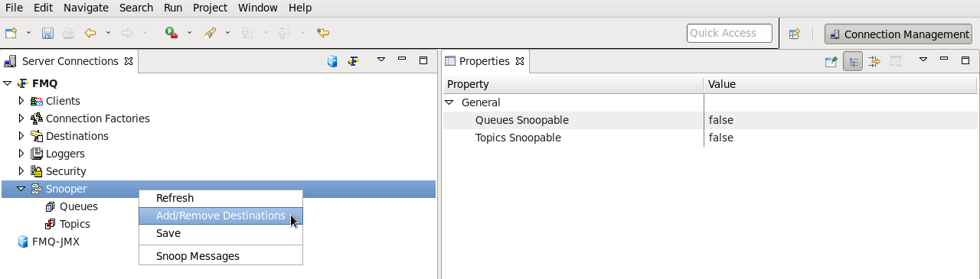The image size is (980, 279).
Task: Collapse the General property category
Action: (450, 102)
